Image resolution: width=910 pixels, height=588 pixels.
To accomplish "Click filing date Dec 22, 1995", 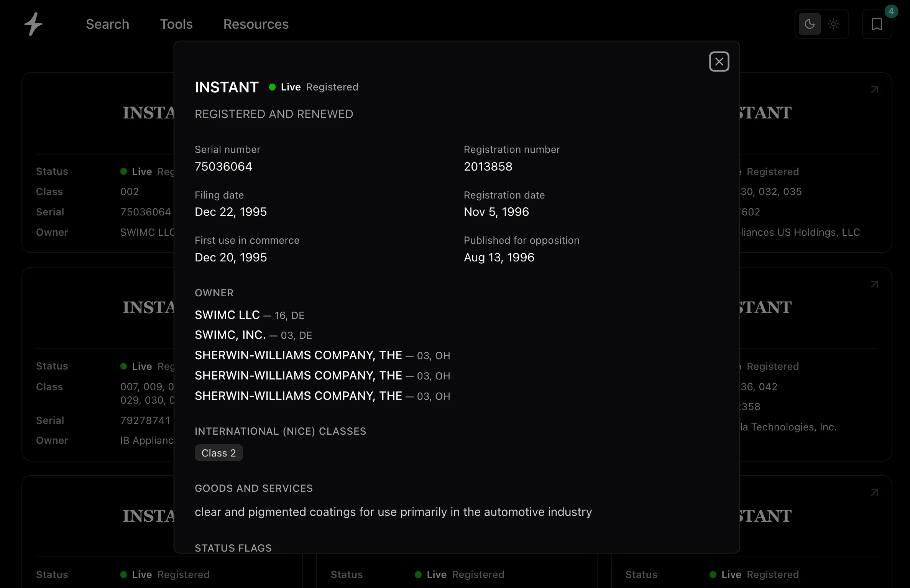I will click(x=231, y=212).
